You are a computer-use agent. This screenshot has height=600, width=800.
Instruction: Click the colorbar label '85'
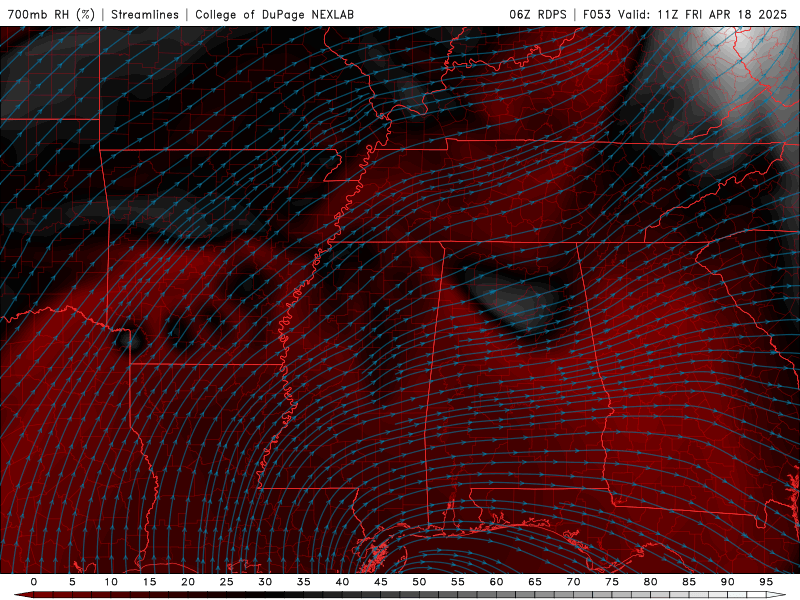689,582
